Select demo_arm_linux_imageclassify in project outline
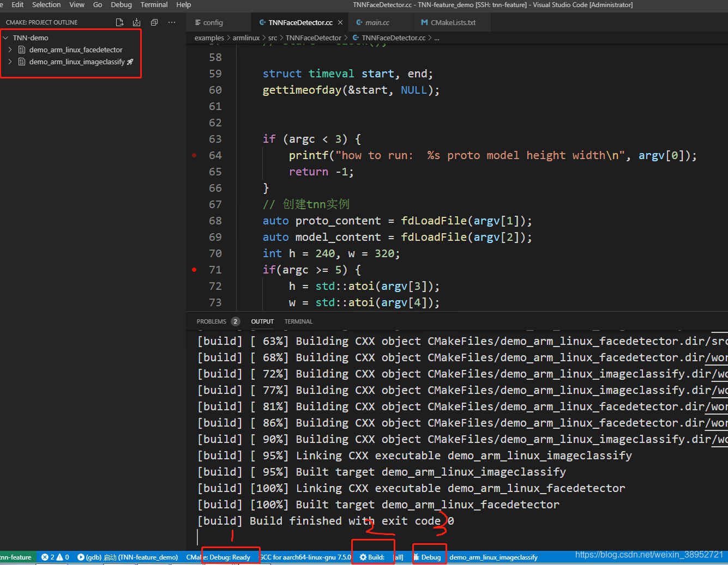The height and width of the screenshot is (565, 728). [x=77, y=62]
